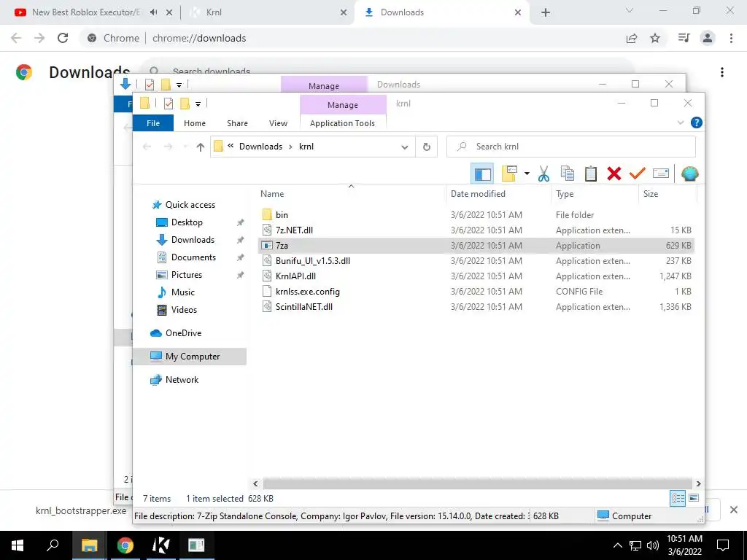Select the Application Tools tab

342,123
